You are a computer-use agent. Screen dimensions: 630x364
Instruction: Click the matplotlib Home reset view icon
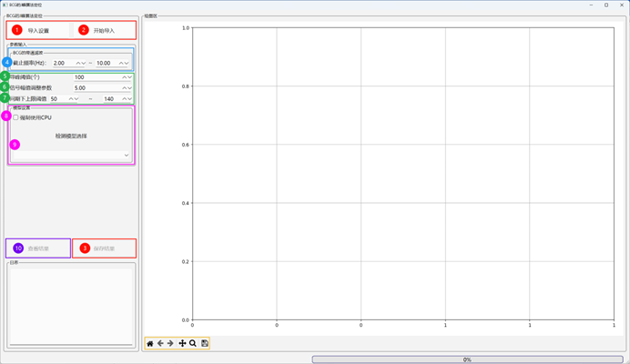[x=150, y=343]
